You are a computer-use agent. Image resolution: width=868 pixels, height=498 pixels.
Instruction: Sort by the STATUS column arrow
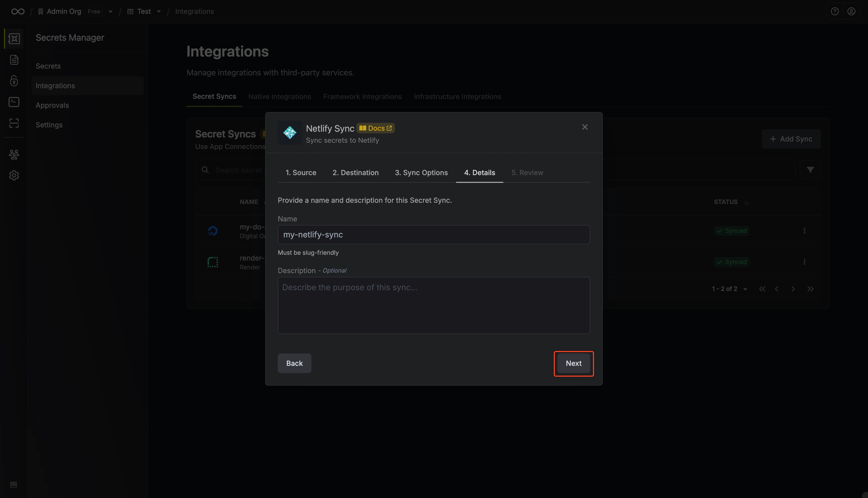tap(747, 202)
